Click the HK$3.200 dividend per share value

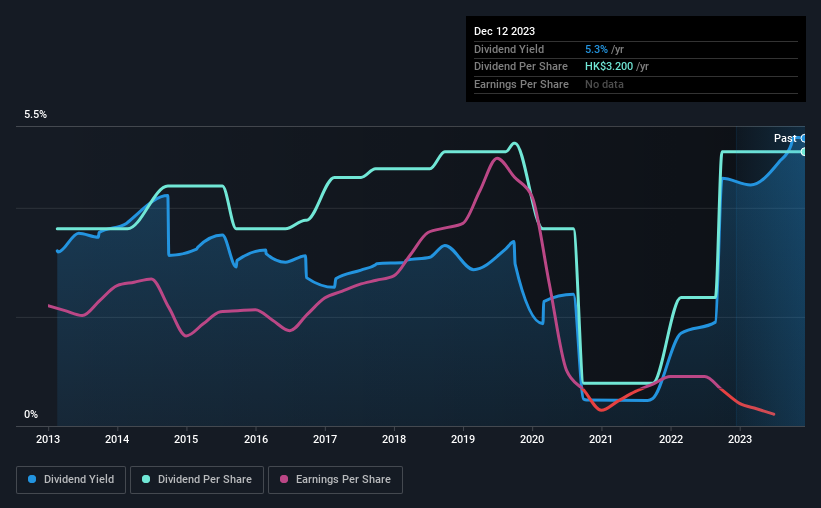click(x=609, y=67)
